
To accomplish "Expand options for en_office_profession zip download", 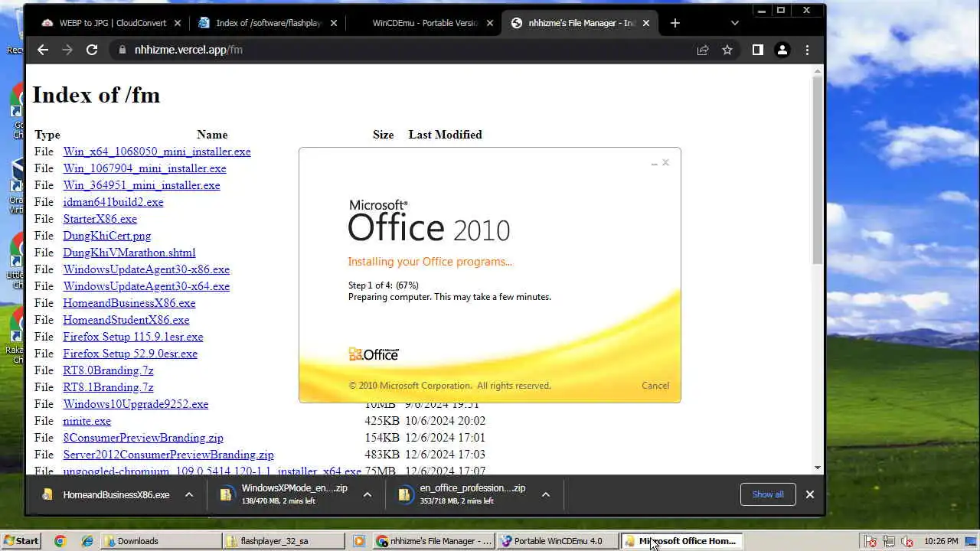I will (545, 494).
